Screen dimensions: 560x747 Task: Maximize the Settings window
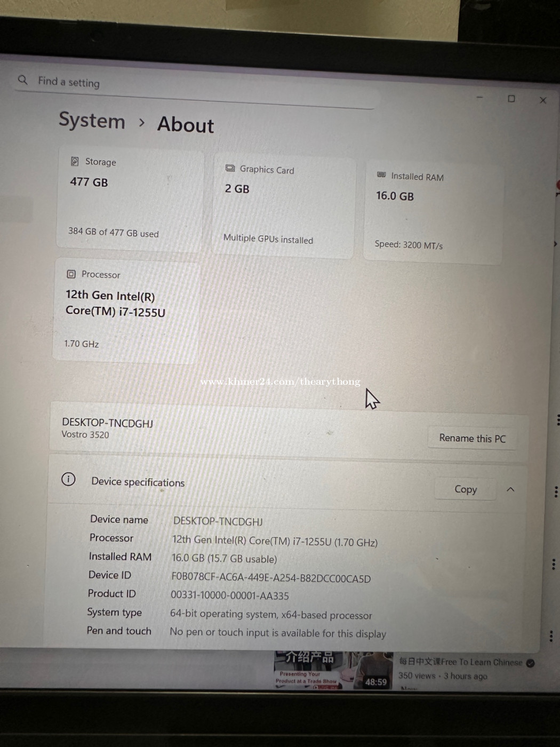[x=511, y=99]
